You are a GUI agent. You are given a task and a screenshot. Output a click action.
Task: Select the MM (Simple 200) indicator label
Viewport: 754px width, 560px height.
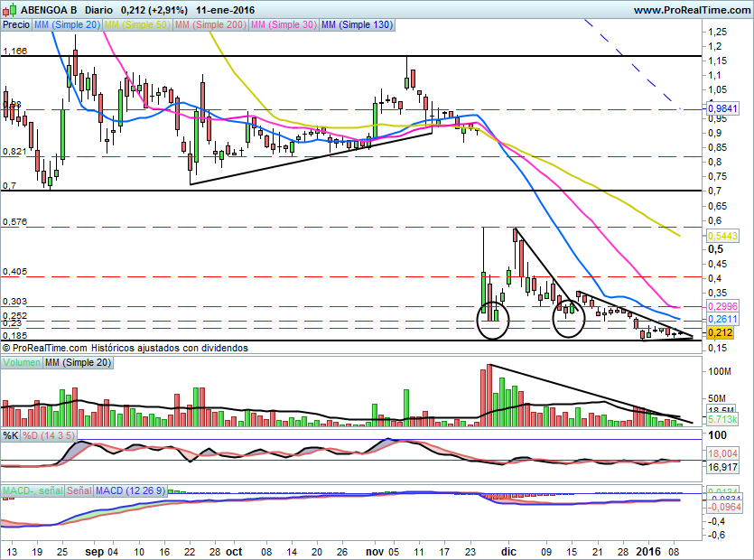point(209,25)
